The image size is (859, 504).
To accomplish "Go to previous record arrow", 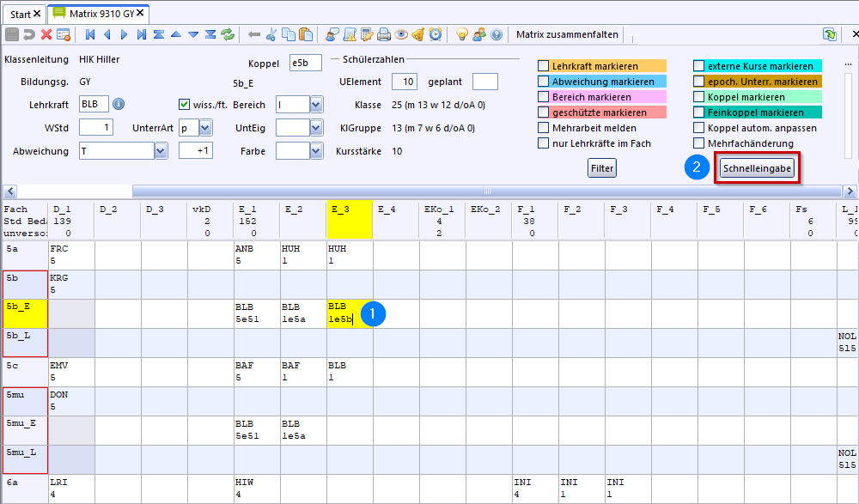I will pos(107,34).
